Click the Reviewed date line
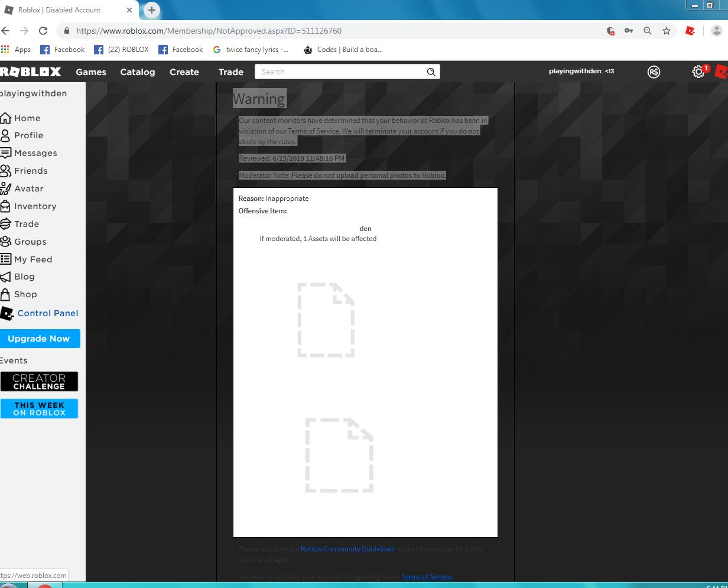The width and height of the screenshot is (728, 588). pyautogui.click(x=292, y=158)
